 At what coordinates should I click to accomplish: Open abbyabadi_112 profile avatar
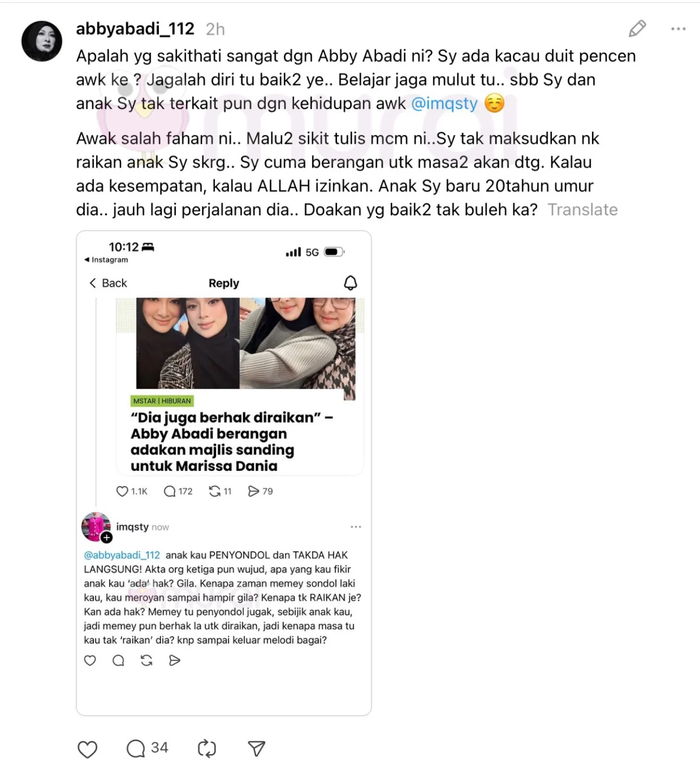coord(42,41)
